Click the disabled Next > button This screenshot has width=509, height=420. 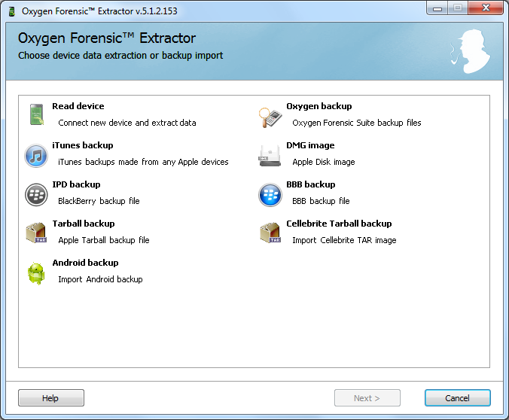367,398
